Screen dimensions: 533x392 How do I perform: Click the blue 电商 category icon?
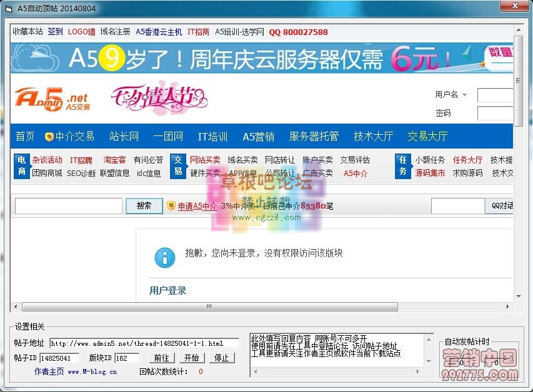point(21,167)
